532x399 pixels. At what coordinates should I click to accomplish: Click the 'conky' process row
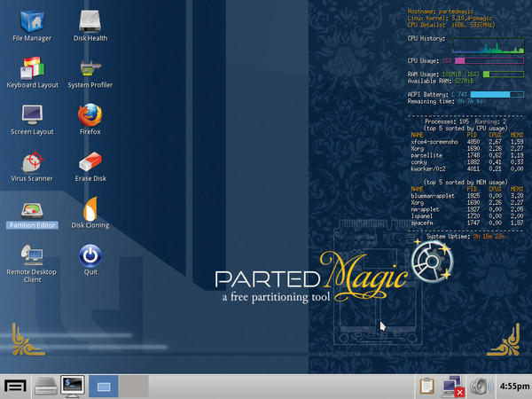pos(466,162)
